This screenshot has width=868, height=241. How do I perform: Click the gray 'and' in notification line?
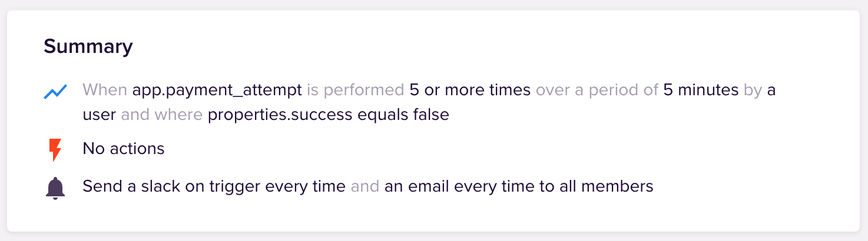[365, 187]
